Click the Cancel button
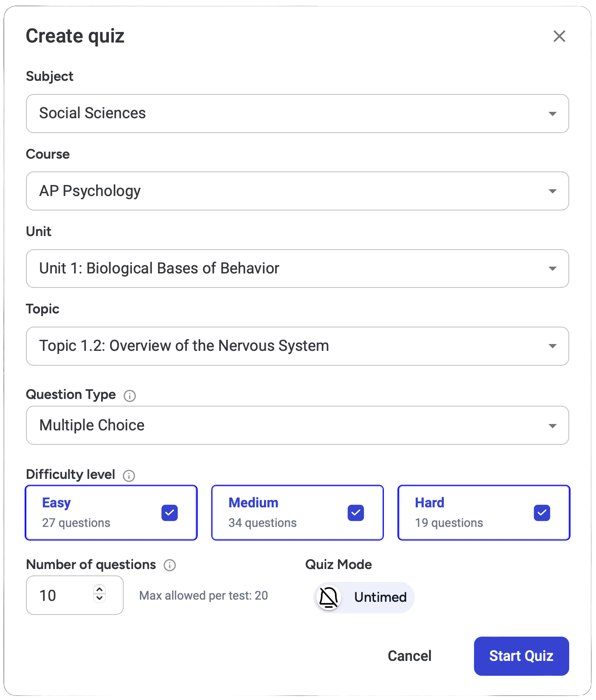Viewport: 596px width, 700px height. click(409, 656)
